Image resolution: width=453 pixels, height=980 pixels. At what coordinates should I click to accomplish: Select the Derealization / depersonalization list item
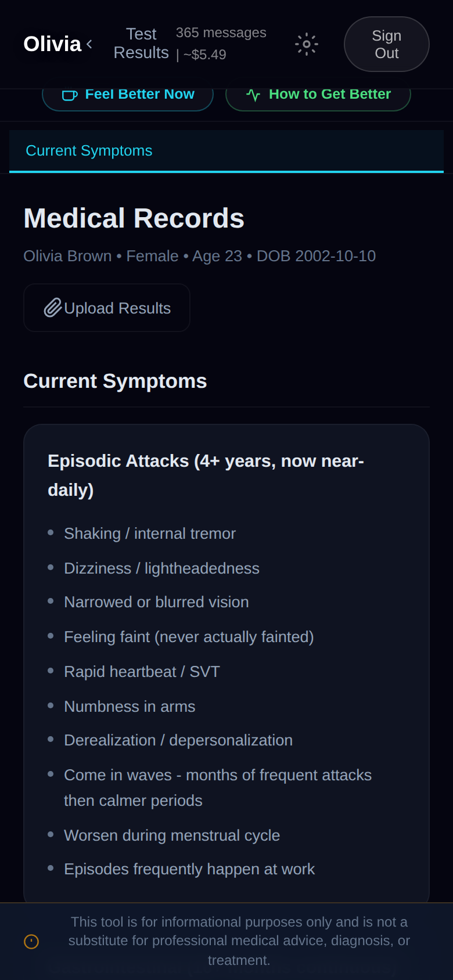point(178,740)
